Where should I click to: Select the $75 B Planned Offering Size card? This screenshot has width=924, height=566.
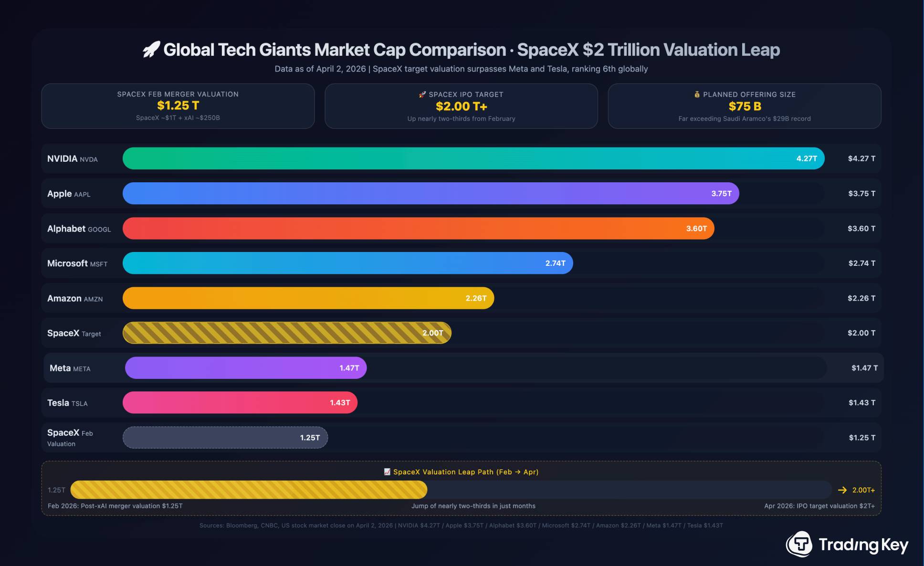click(x=744, y=106)
